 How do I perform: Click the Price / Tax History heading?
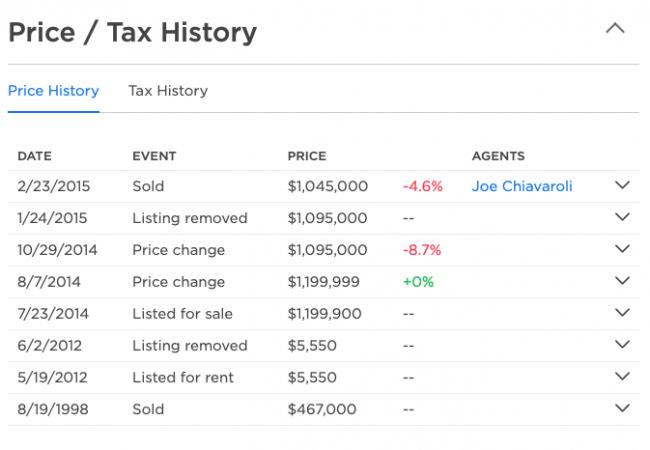click(x=132, y=32)
